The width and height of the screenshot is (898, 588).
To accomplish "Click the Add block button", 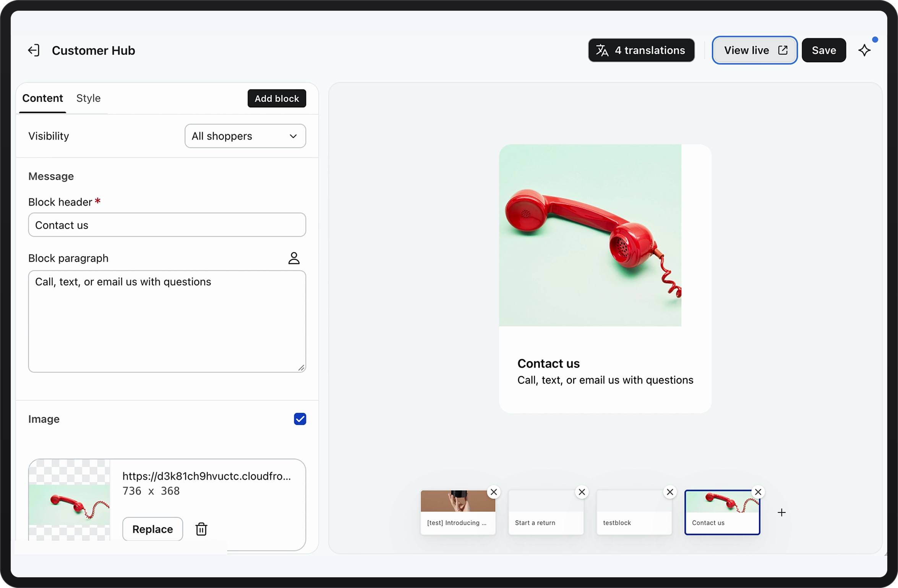I will (x=277, y=99).
